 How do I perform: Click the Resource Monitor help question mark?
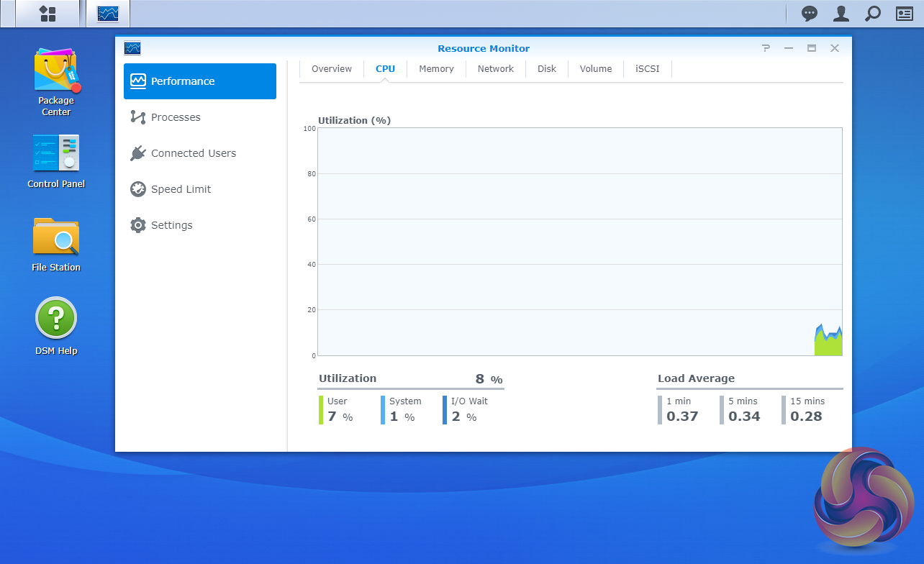pos(766,48)
